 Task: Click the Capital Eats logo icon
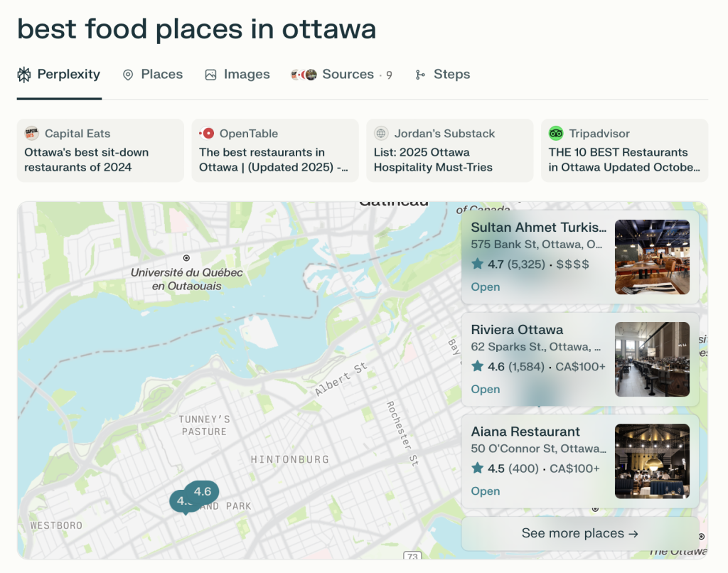pyautogui.click(x=32, y=134)
